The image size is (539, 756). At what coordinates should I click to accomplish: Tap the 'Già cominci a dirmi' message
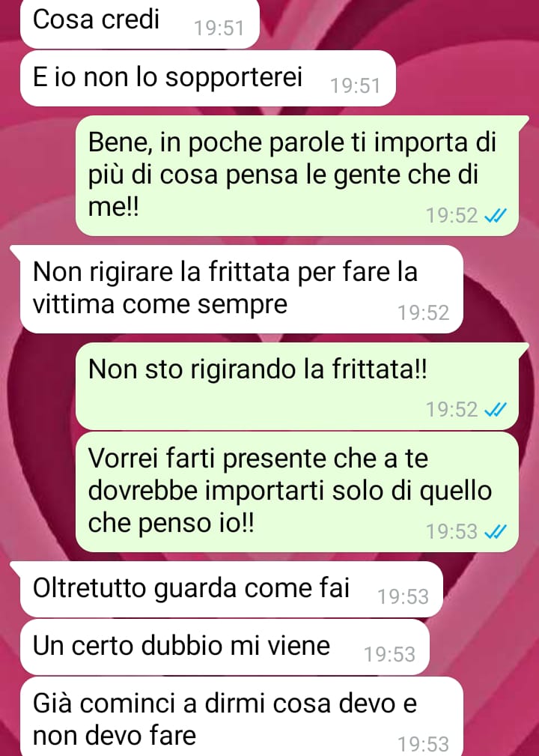point(241,717)
